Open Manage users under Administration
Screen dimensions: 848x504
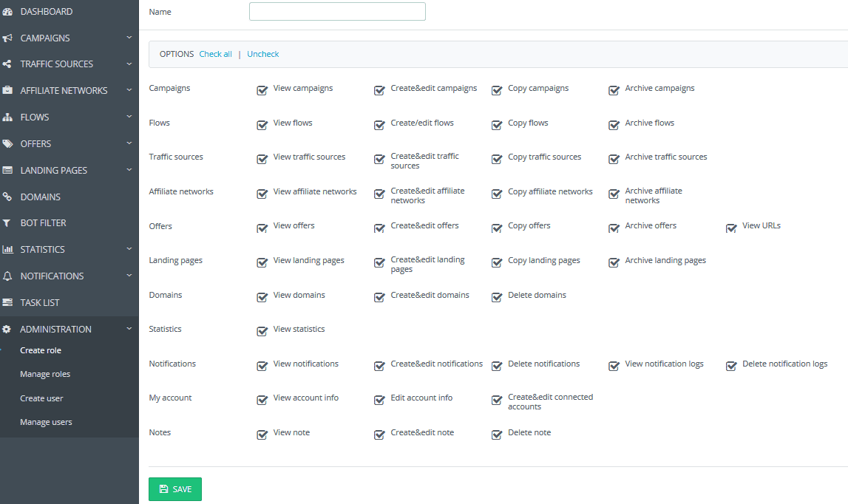[x=46, y=422]
